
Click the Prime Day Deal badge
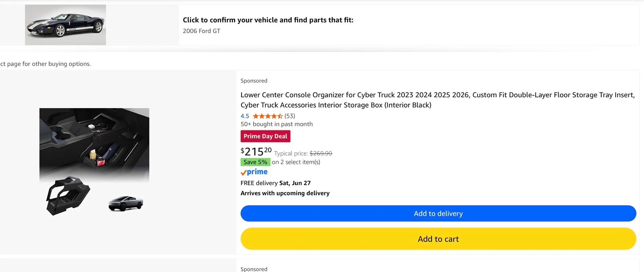pos(265,136)
